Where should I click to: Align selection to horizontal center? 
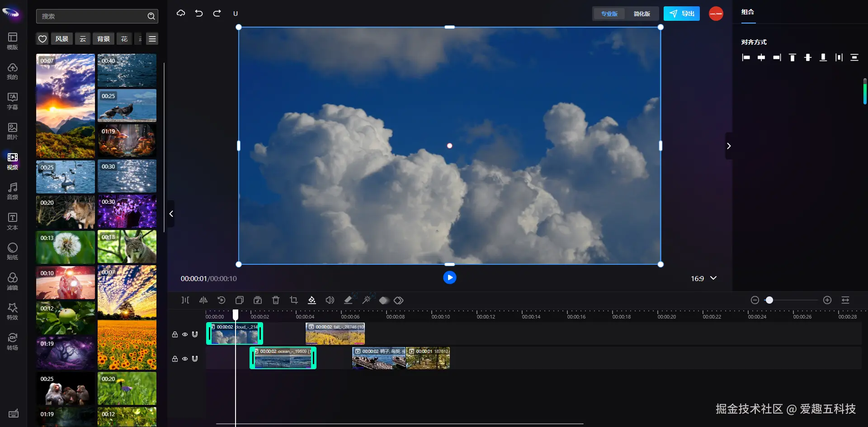tap(761, 57)
